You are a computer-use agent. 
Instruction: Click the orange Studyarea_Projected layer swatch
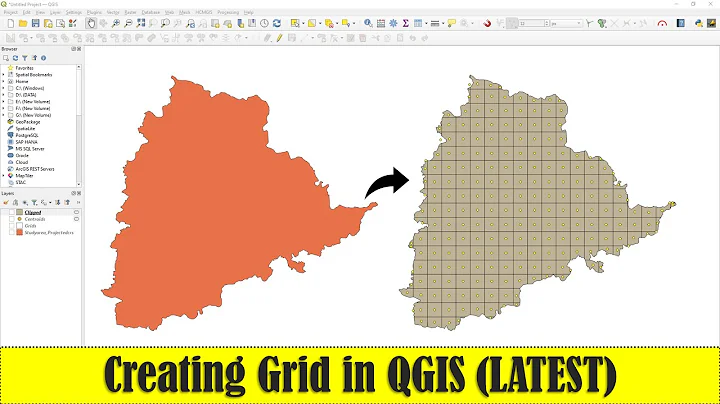coord(19,233)
